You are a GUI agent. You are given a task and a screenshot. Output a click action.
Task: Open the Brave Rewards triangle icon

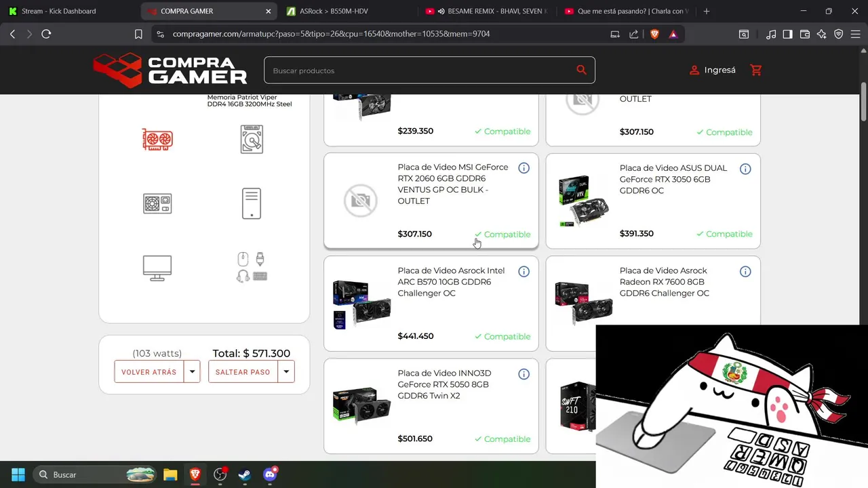(x=673, y=34)
